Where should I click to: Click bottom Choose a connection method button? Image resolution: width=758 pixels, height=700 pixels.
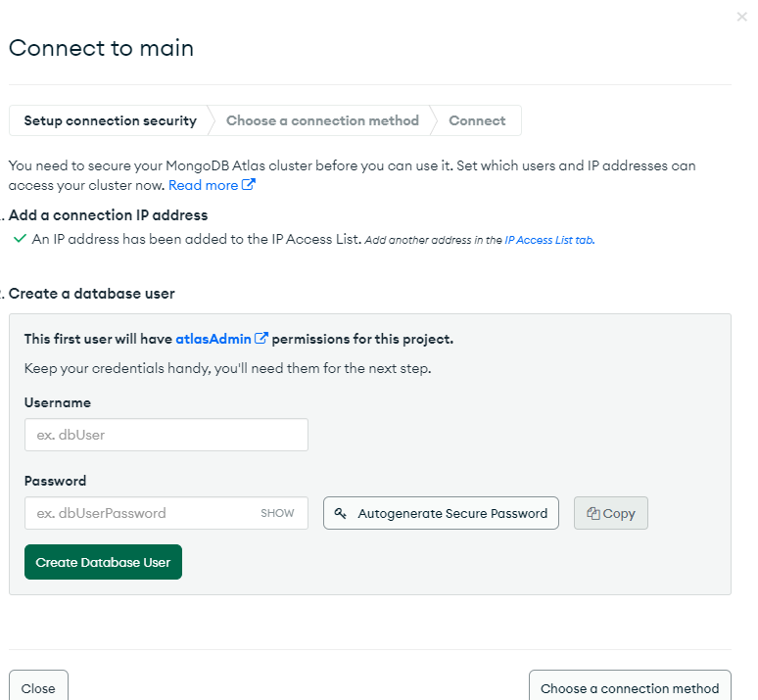(630, 686)
